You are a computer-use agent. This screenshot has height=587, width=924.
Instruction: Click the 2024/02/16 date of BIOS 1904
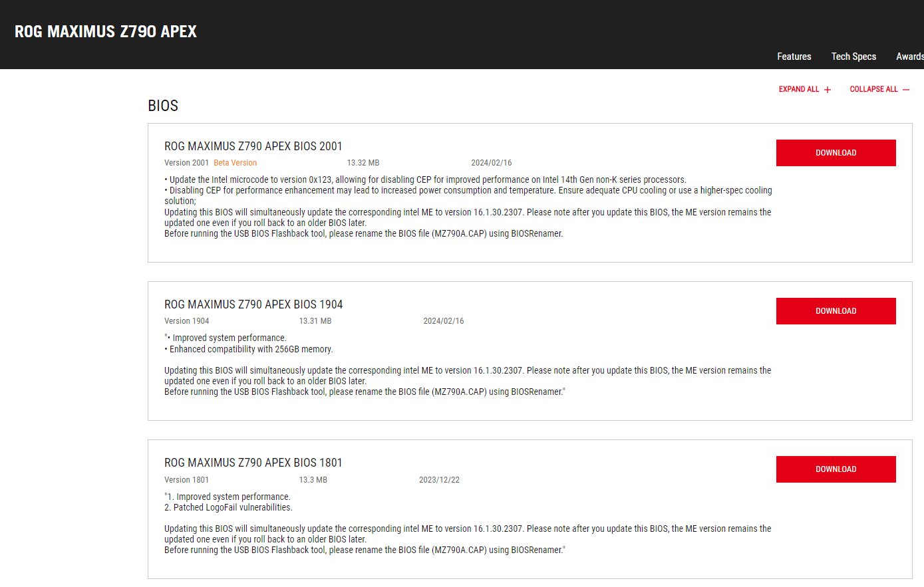pos(444,321)
